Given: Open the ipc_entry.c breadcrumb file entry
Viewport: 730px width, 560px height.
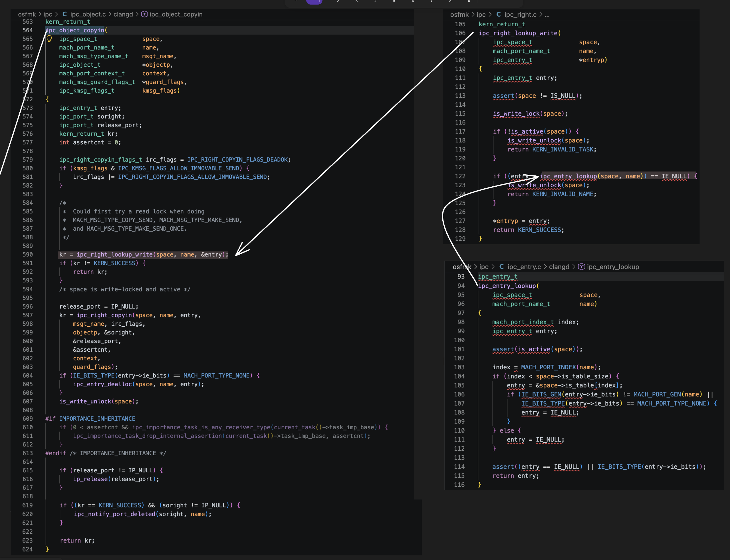Looking at the screenshot, I should coord(524,267).
